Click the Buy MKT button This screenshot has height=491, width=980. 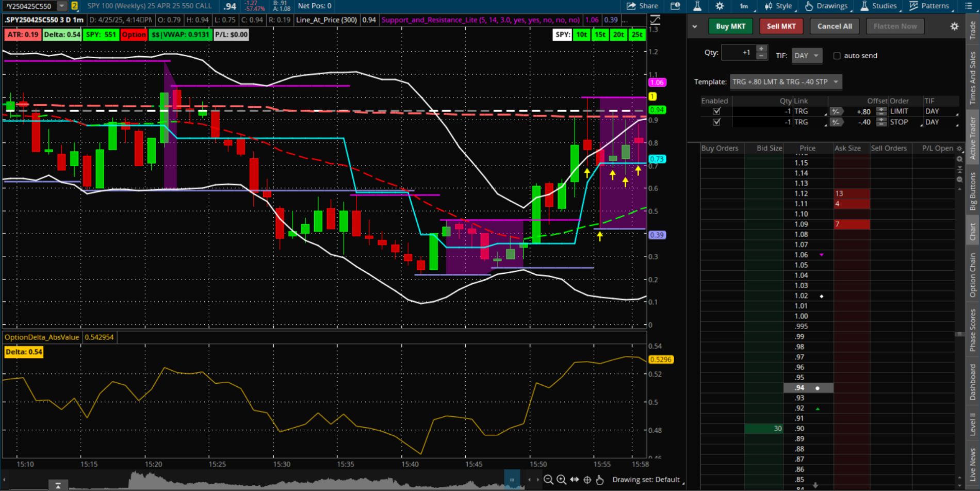click(x=730, y=26)
